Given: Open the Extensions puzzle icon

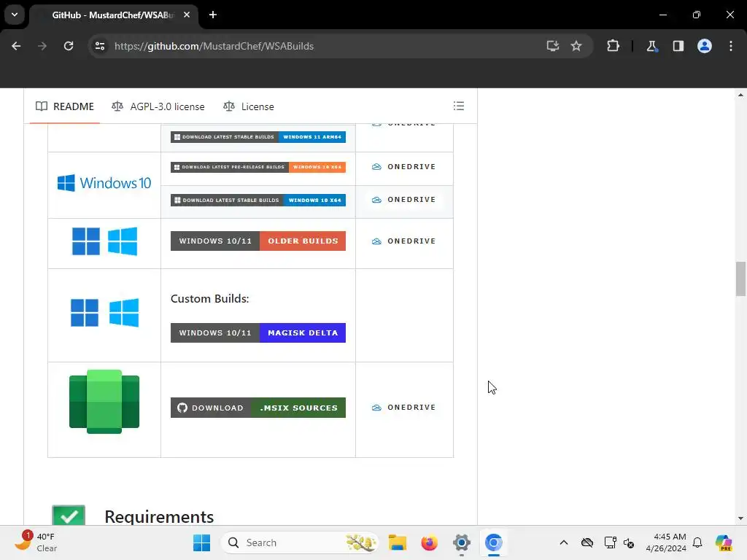Looking at the screenshot, I should pos(613,46).
